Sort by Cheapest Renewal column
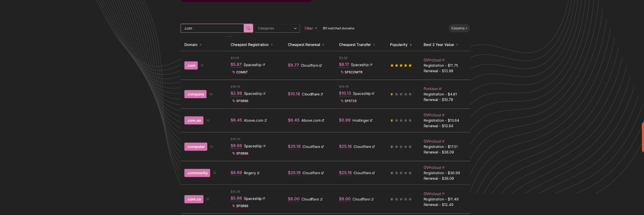Image resolution: width=644 pixels, height=215 pixels. pos(306,45)
